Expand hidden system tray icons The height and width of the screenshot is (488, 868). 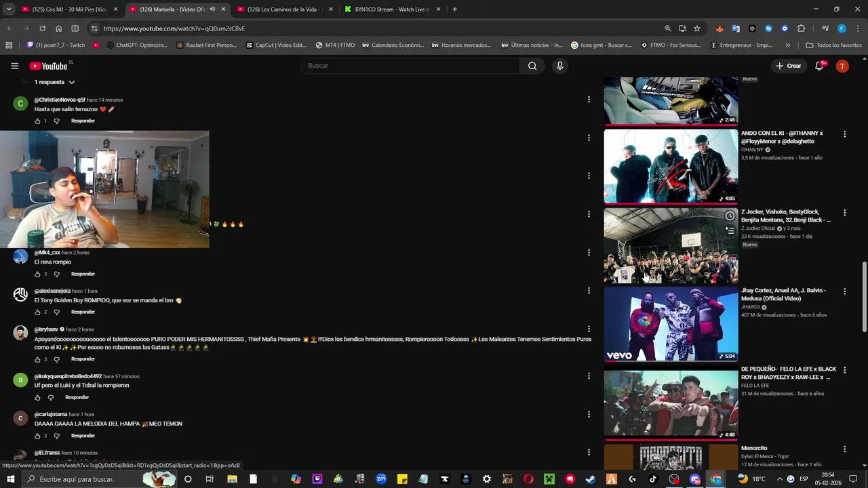779,479
